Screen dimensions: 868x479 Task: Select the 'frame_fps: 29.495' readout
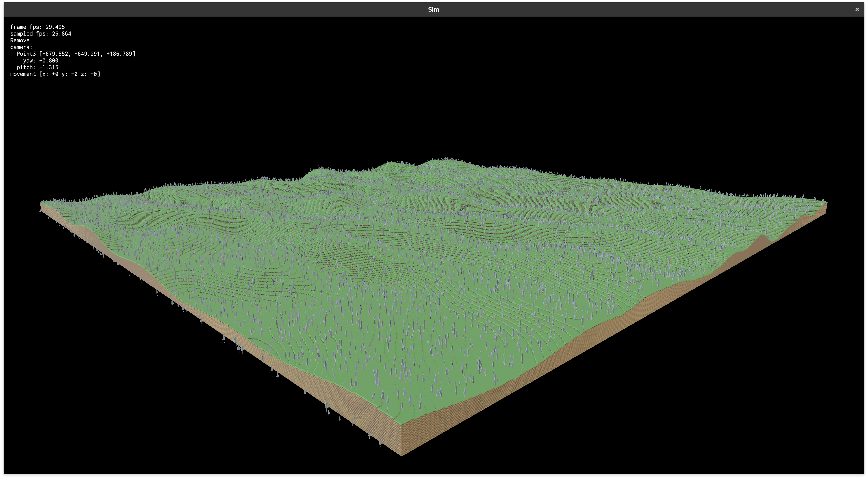click(x=37, y=27)
